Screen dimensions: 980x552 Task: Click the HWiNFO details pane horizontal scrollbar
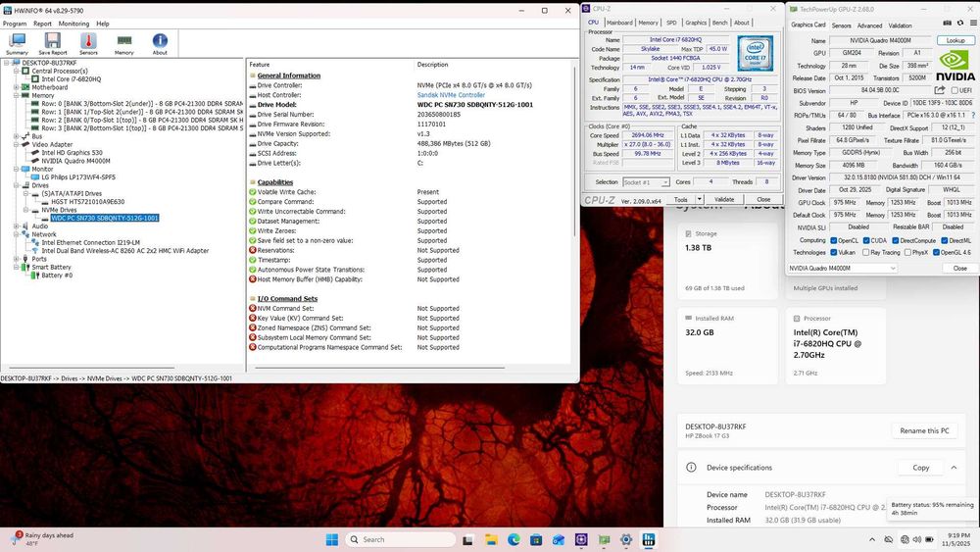point(378,368)
